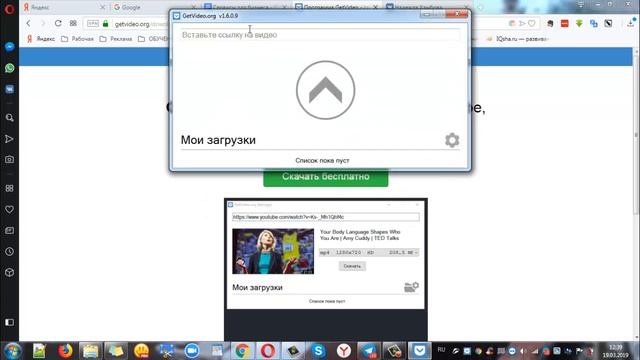Click the RU language indicator

pyautogui.click(x=441, y=350)
